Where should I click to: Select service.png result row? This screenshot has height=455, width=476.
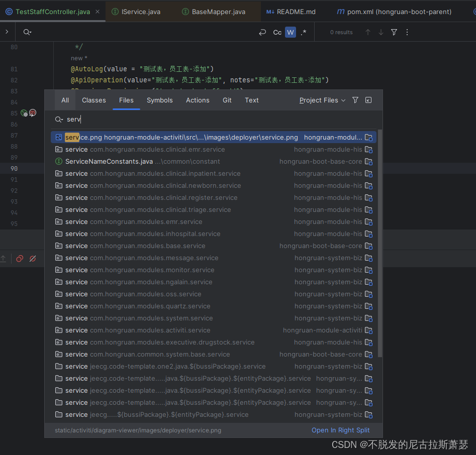214,138
